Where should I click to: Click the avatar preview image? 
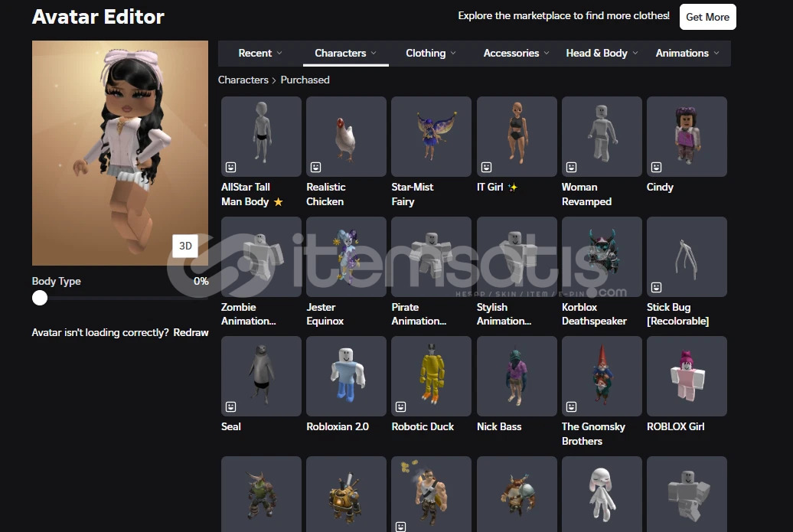(x=120, y=153)
